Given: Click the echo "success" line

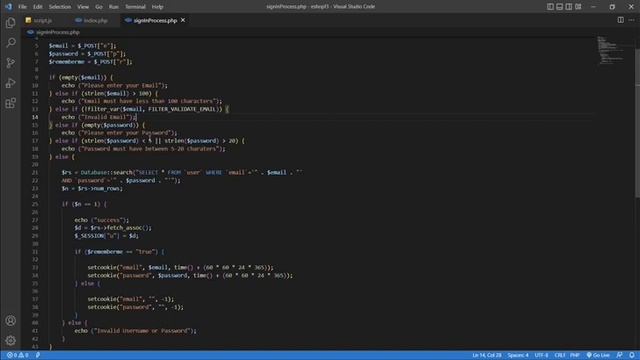Looking at the screenshot, I should (102, 220).
